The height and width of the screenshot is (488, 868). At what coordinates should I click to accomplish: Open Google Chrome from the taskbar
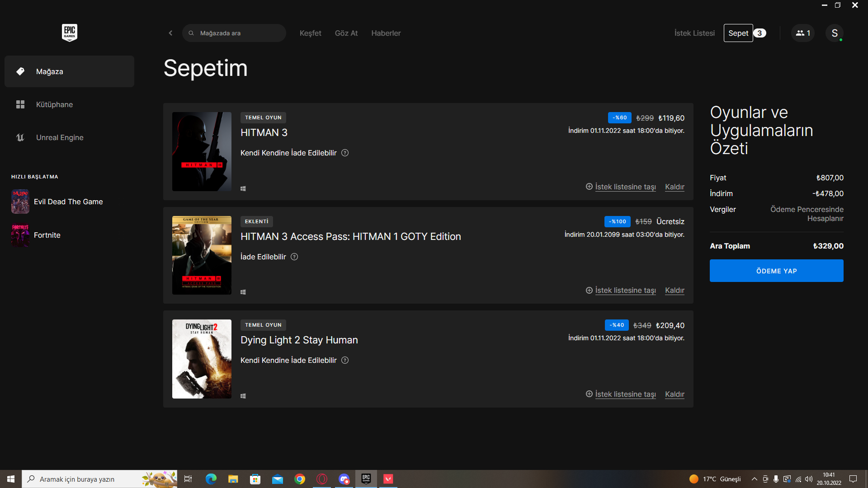click(299, 479)
